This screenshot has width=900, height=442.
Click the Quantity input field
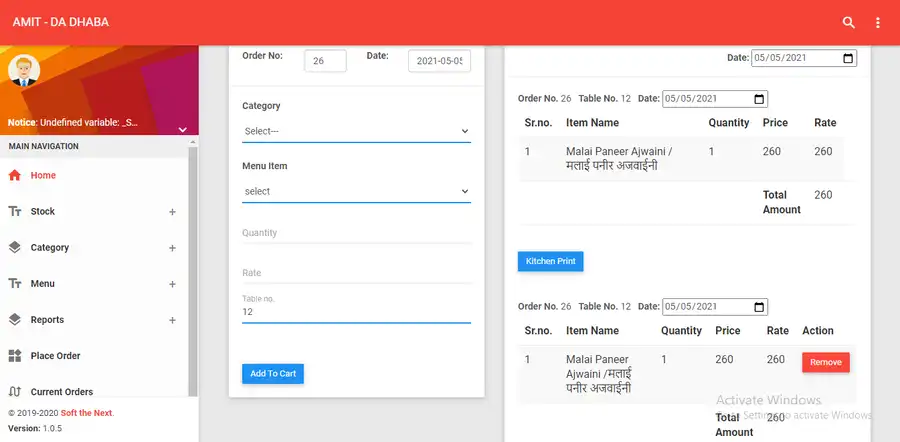coord(356,233)
